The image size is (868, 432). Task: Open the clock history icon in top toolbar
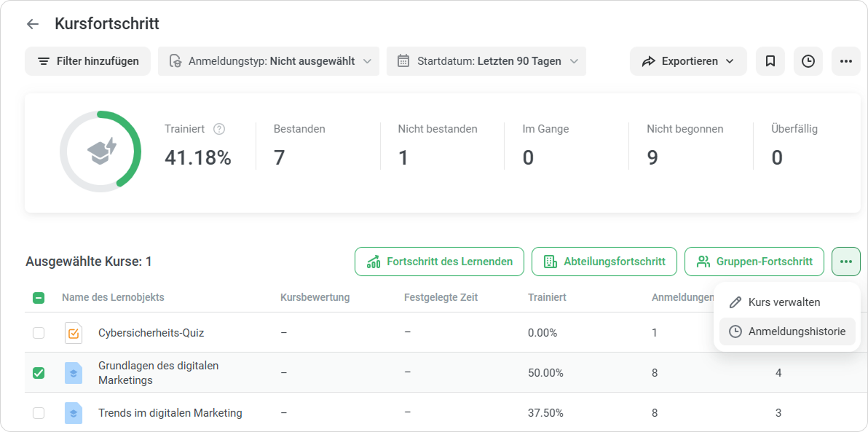click(808, 61)
